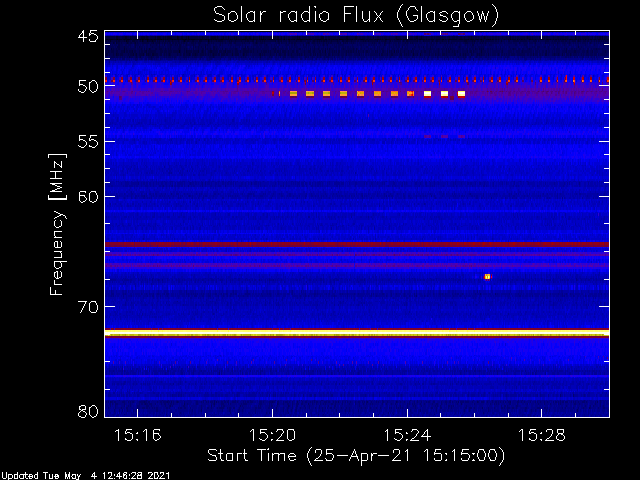Image resolution: width=640 pixels, height=480 pixels.
Task: Click the dark red horizontal band near 64 MHz
Action: coord(357,244)
